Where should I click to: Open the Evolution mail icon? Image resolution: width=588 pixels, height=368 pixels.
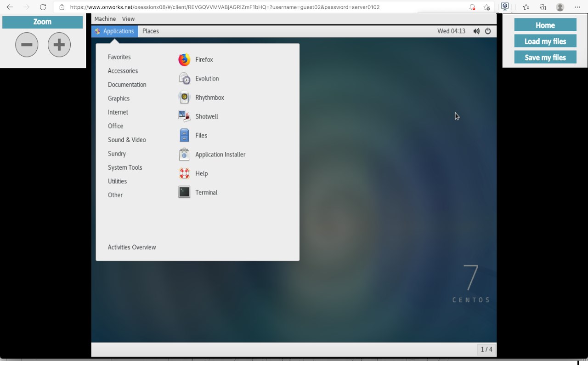[x=184, y=79]
